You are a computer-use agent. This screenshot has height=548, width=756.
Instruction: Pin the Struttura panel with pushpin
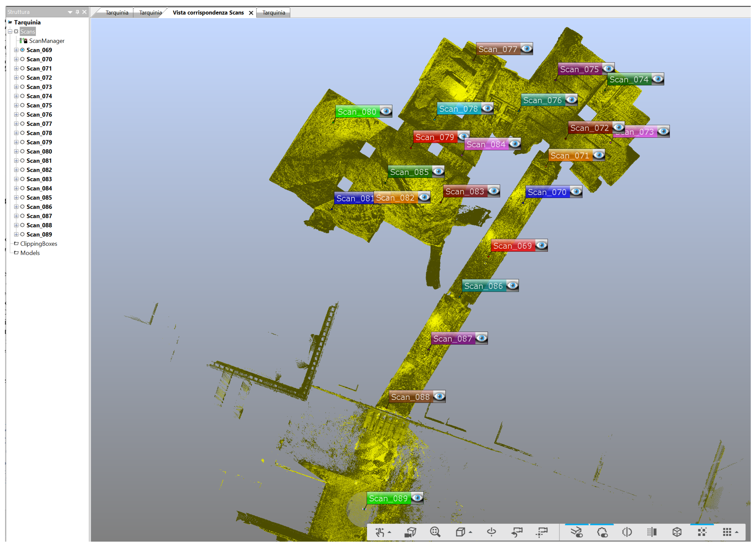[77, 12]
